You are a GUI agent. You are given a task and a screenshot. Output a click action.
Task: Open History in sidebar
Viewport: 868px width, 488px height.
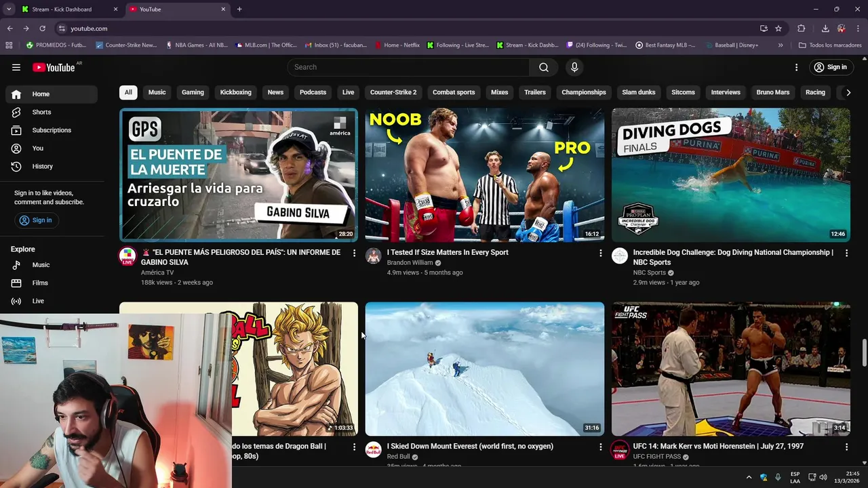point(52,166)
